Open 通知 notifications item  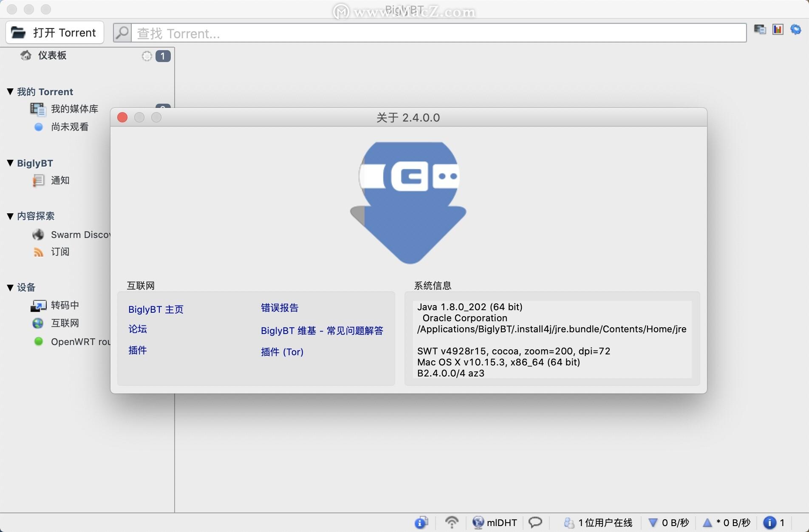click(x=60, y=180)
